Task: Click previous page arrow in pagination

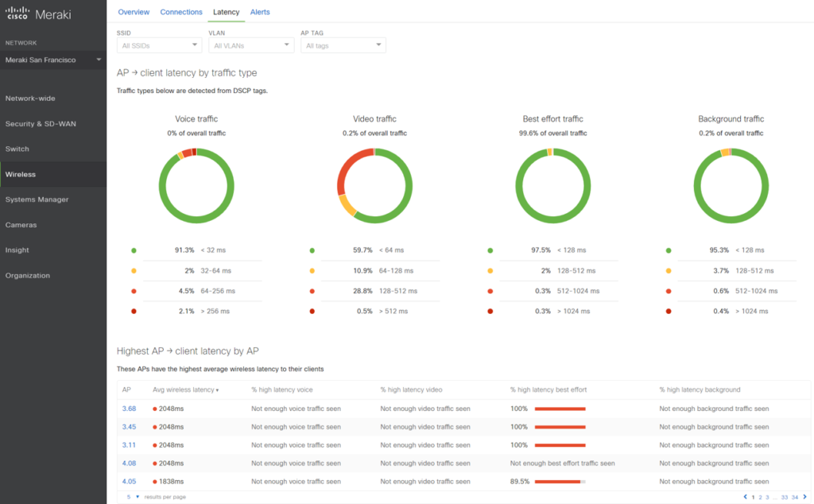Action: [x=745, y=497]
